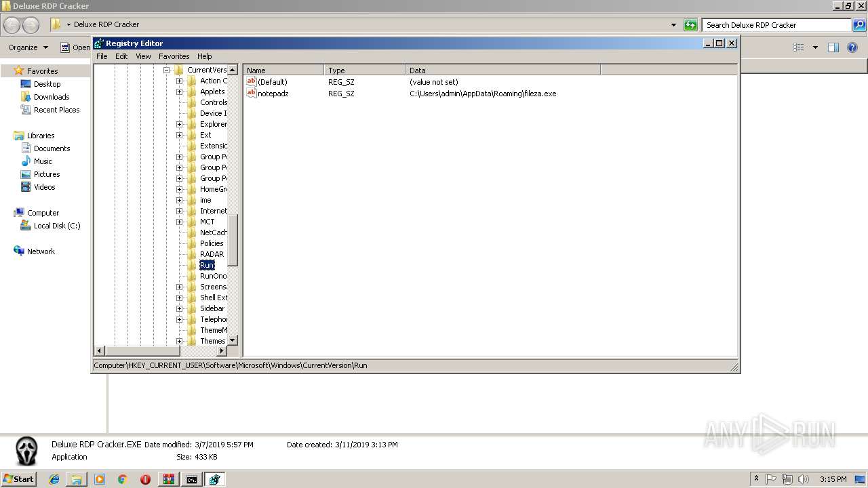This screenshot has height=488, width=868.
Task: Open the Registry Editor Favorites menu
Action: click(x=174, y=56)
